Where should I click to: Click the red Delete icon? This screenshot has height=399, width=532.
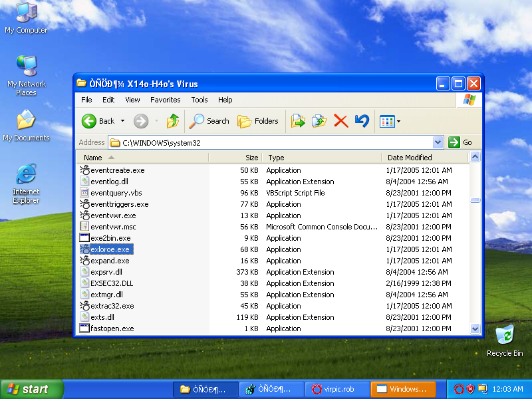pyautogui.click(x=340, y=121)
